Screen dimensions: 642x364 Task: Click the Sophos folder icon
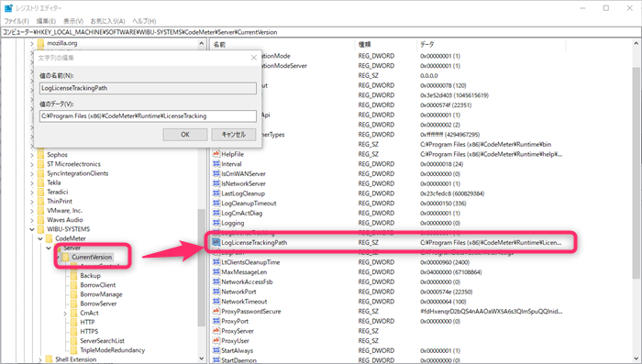(x=40, y=154)
